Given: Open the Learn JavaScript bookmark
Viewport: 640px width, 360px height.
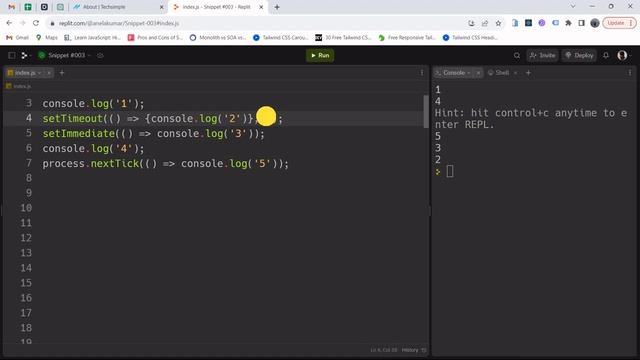Looking at the screenshot, I should click(x=93, y=38).
